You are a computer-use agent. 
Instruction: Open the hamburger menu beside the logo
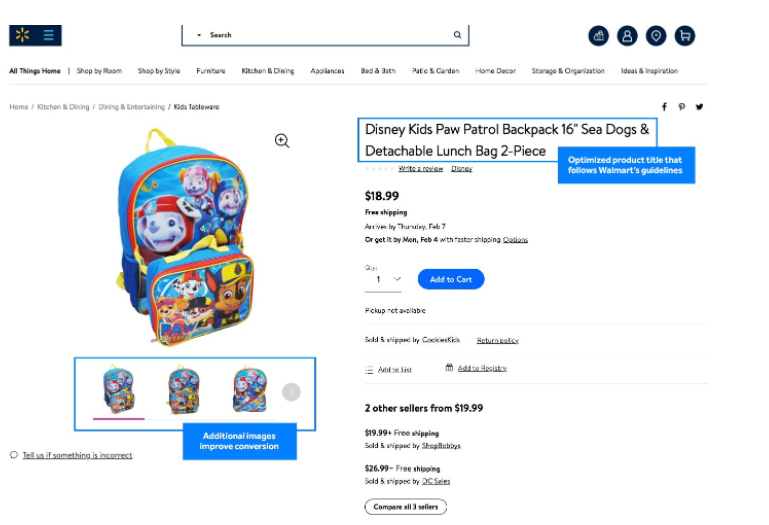48,35
